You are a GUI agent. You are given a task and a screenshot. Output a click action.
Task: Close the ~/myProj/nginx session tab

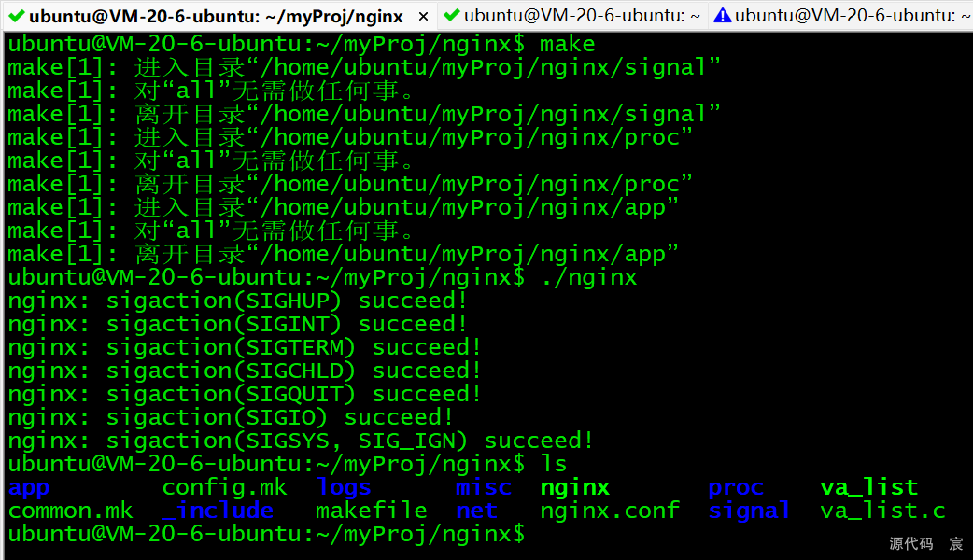tap(423, 17)
